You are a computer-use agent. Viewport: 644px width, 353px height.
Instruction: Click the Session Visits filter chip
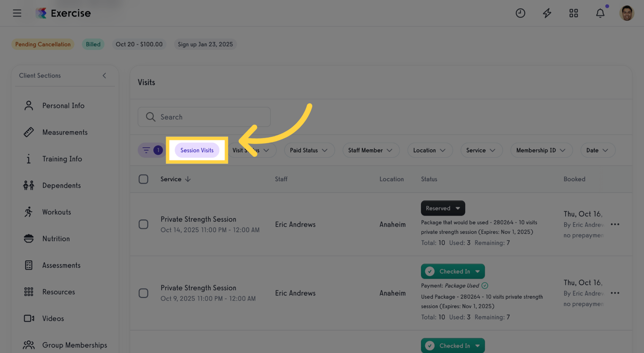[x=197, y=150]
